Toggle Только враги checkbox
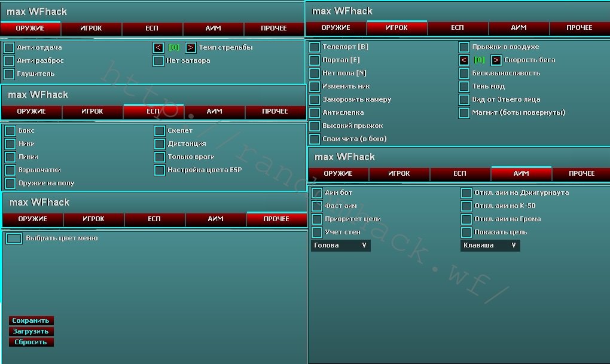Screen dimensions: 610x364 tap(160, 157)
